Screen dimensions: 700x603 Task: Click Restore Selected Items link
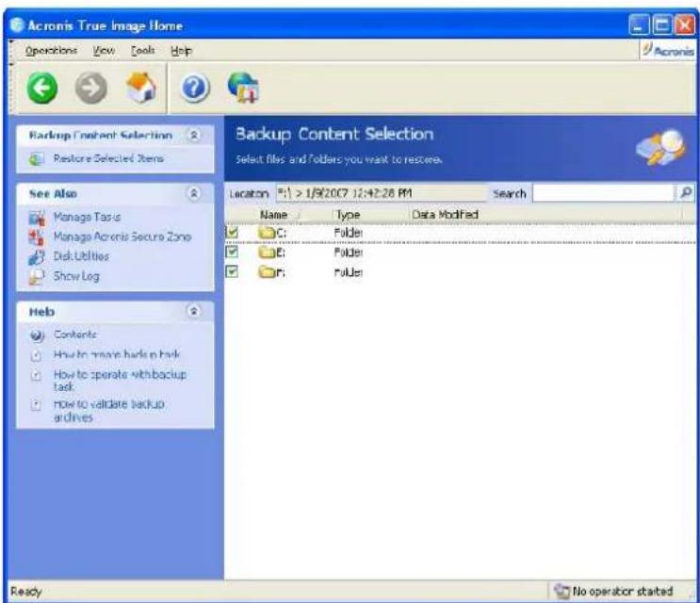tap(108, 158)
